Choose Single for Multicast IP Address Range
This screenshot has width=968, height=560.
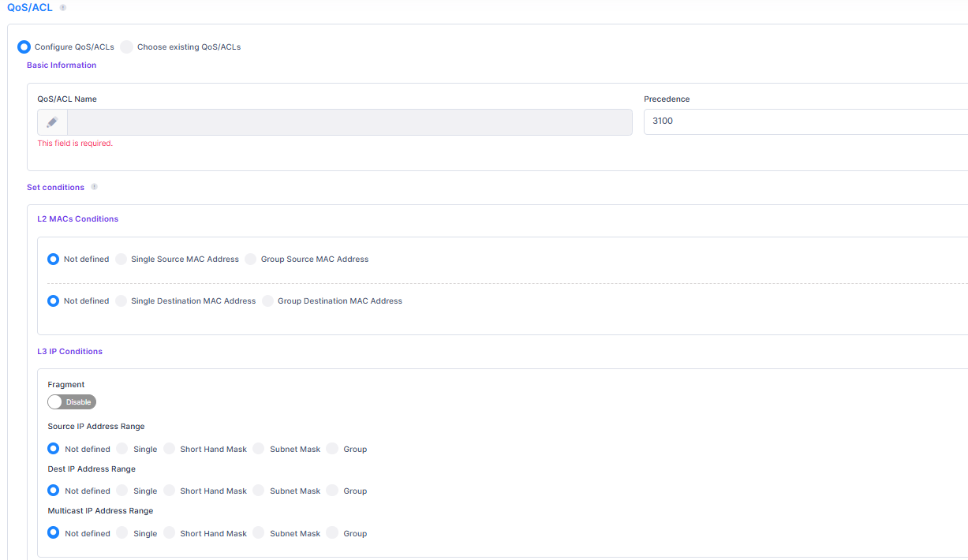122,533
